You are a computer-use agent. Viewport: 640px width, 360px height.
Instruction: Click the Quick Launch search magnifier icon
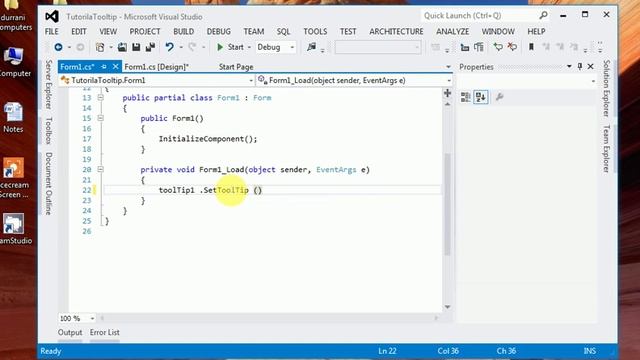click(543, 16)
